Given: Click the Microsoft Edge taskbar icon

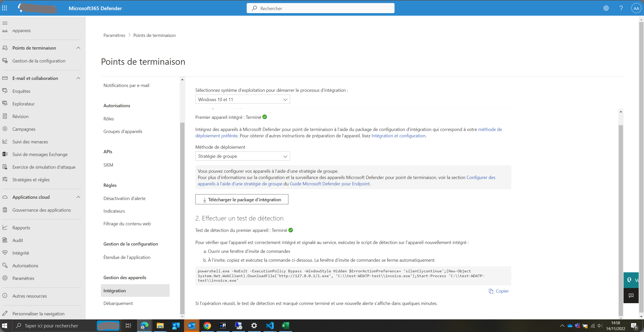Looking at the screenshot, I should click(144, 326).
